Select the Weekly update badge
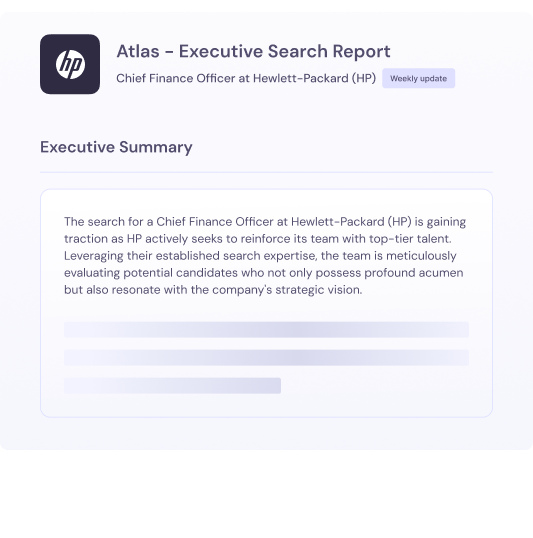Screen dimensions: 533x538 (x=418, y=78)
